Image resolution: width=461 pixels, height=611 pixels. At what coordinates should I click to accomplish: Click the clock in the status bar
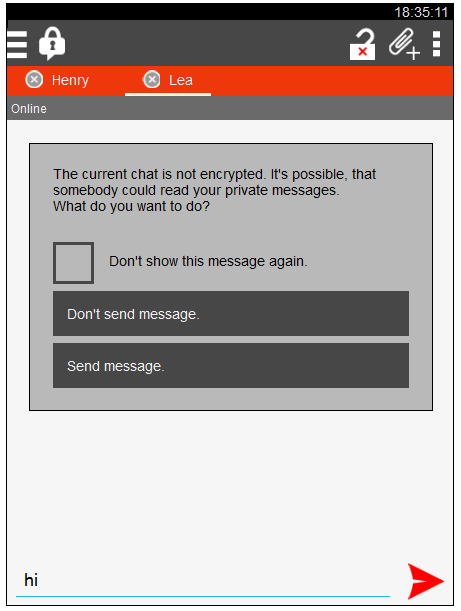(x=421, y=12)
